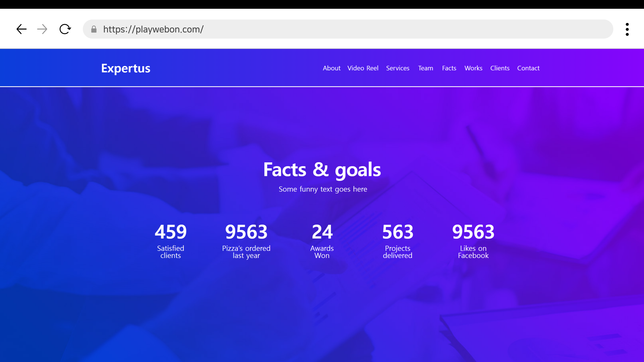Open the Team nav link

click(426, 68)
